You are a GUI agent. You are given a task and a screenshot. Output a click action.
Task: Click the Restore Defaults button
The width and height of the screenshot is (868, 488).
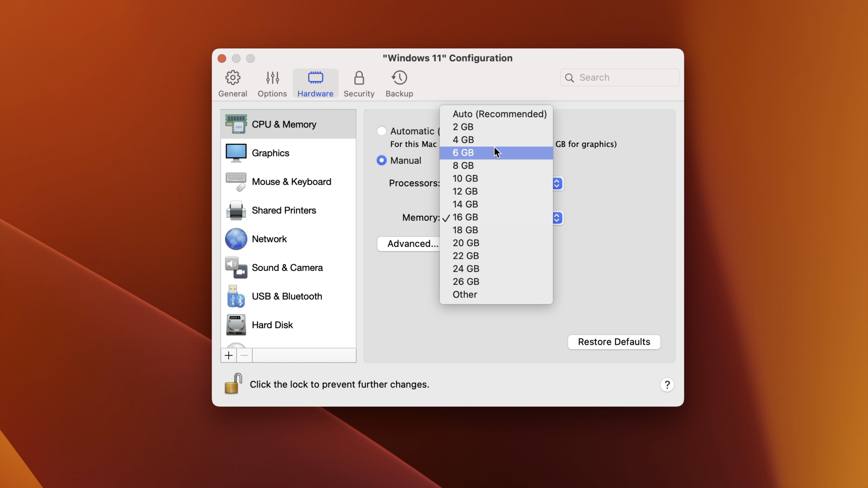(x=614, y=342)
